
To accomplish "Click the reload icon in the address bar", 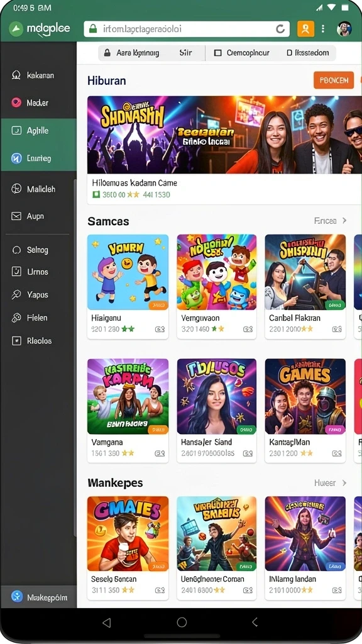I will (280, 29).
